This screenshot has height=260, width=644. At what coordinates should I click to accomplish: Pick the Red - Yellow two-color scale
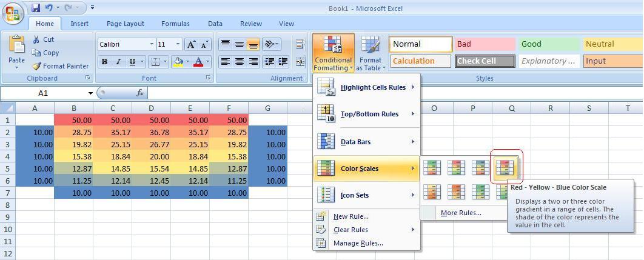click(x=456, y=192)
